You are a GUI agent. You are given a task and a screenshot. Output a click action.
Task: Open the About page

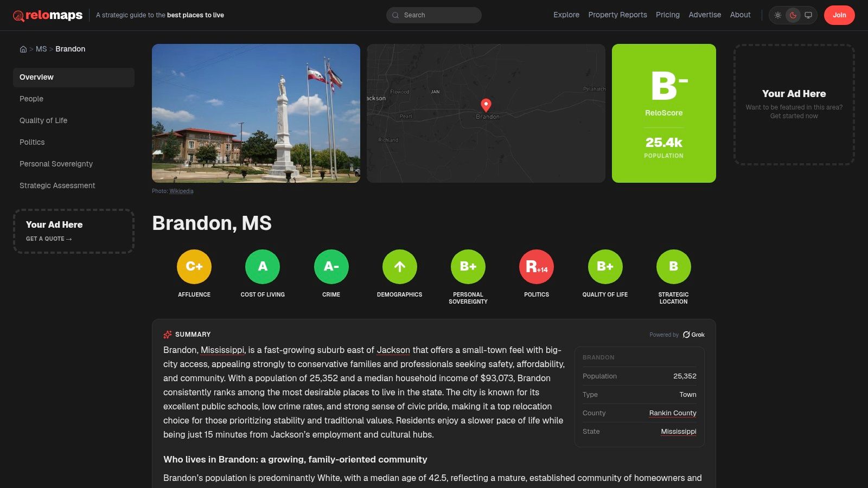[x=741, y=15]
